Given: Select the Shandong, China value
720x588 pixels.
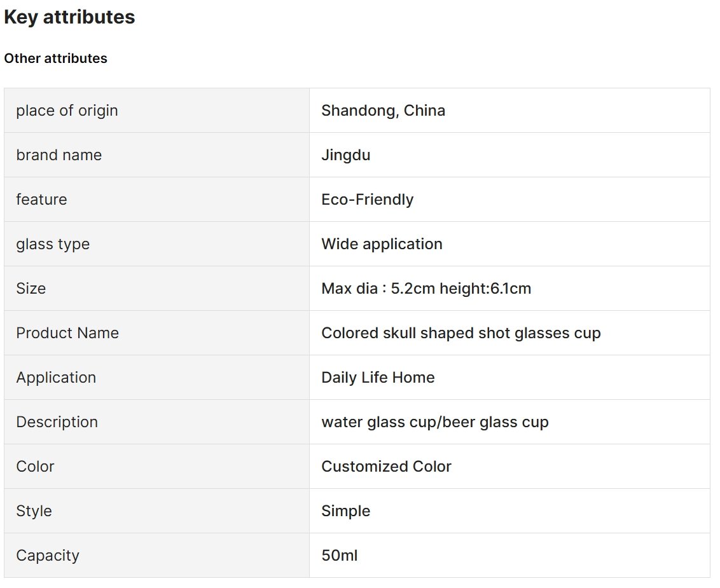Looking at the screenshot, I should click(383, 111).
